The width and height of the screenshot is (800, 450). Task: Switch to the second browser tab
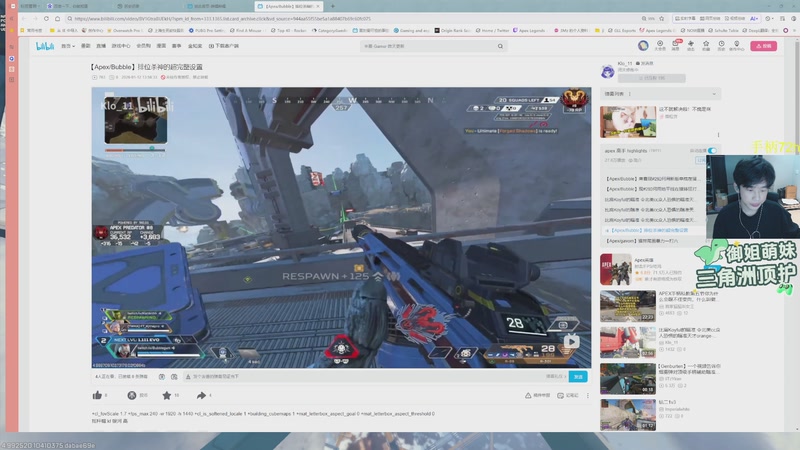148,6
